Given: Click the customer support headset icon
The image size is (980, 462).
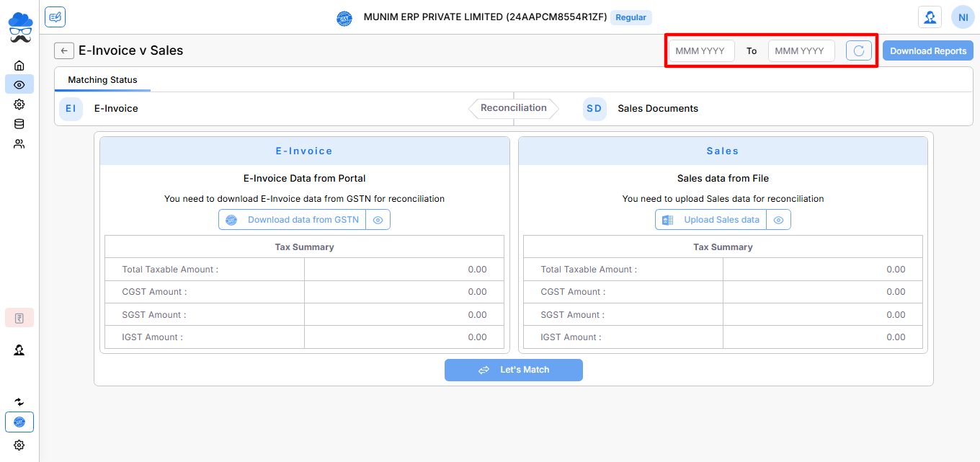Looking at the screenshot, I should [930, 17].
